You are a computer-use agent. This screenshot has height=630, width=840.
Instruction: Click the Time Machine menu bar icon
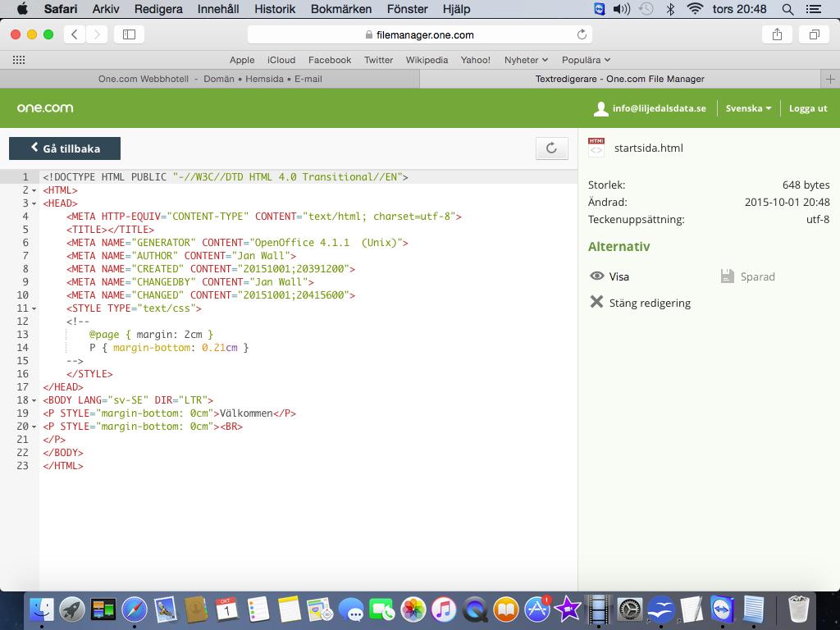pyautogui.click(x=646, y=9)
